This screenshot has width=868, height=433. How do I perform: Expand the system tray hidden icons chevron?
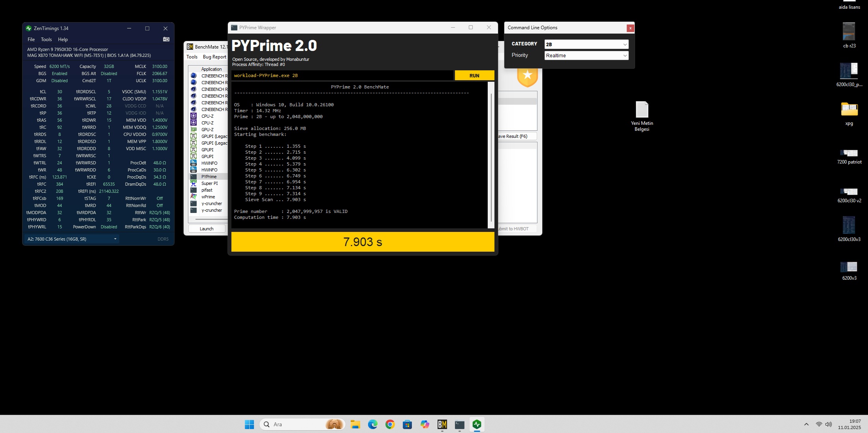pyautogui.click(x=806, y=424)
